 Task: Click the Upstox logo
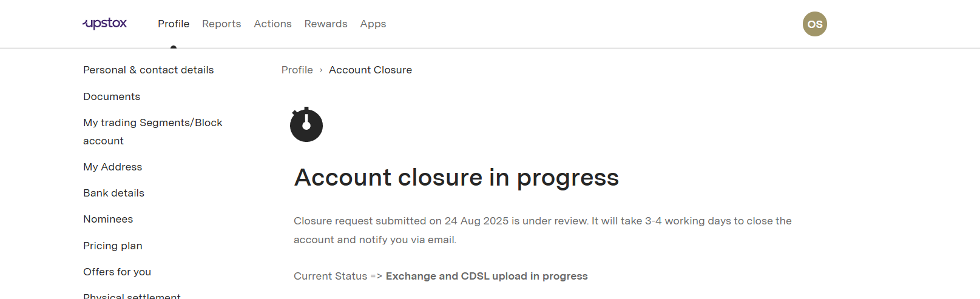tap(105, 24)
